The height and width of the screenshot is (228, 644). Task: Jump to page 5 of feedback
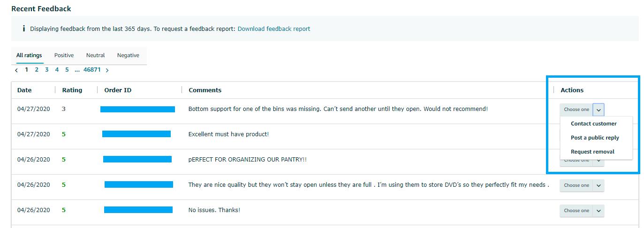coord(67,70)
